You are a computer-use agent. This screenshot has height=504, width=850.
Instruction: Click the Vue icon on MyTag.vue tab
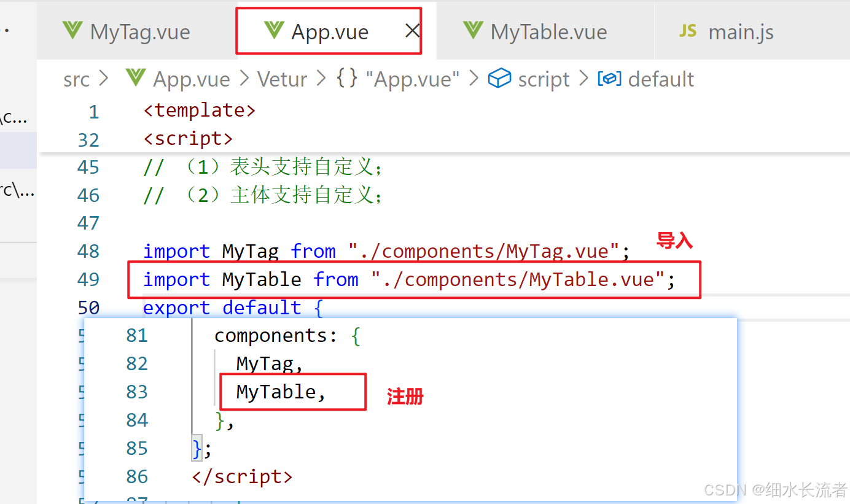pyautogui.click(x=72, y=31)
